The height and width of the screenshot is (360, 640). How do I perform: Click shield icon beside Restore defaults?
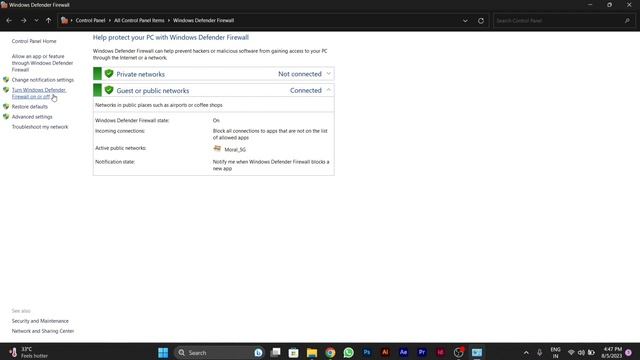6,106
